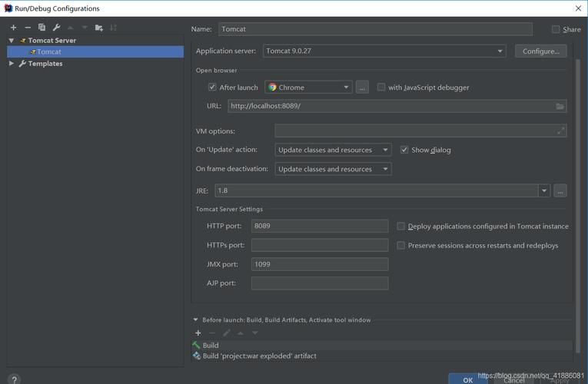Collapse the Before launch section
Screen dimensions: 588x384
click(x=195, y=319)
